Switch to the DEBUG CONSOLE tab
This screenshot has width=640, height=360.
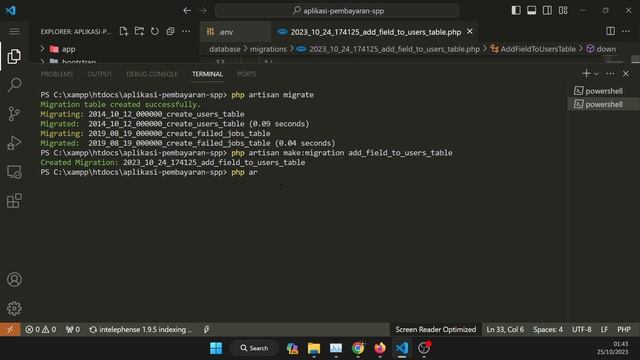coord(152,74)
